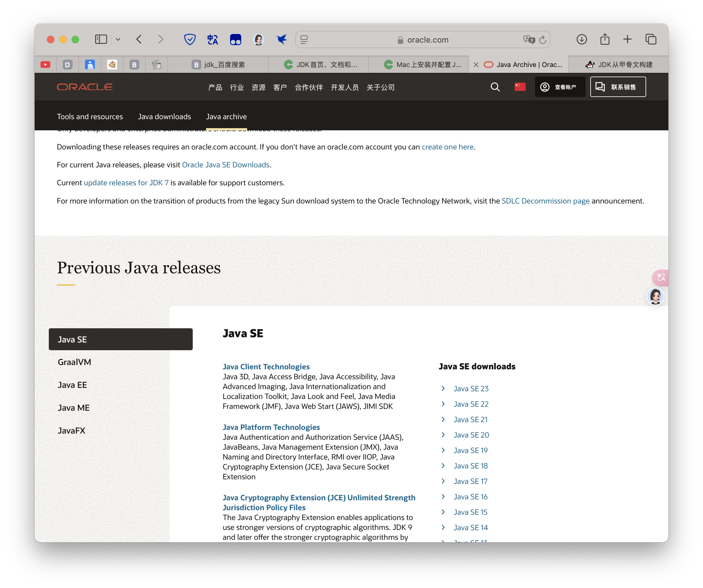Open the blue shield extension
The image size is (703, 588).
(190, 40)
